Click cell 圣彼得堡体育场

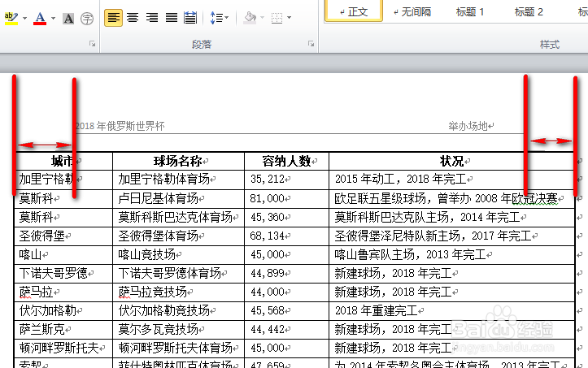(x=178, y=236)
